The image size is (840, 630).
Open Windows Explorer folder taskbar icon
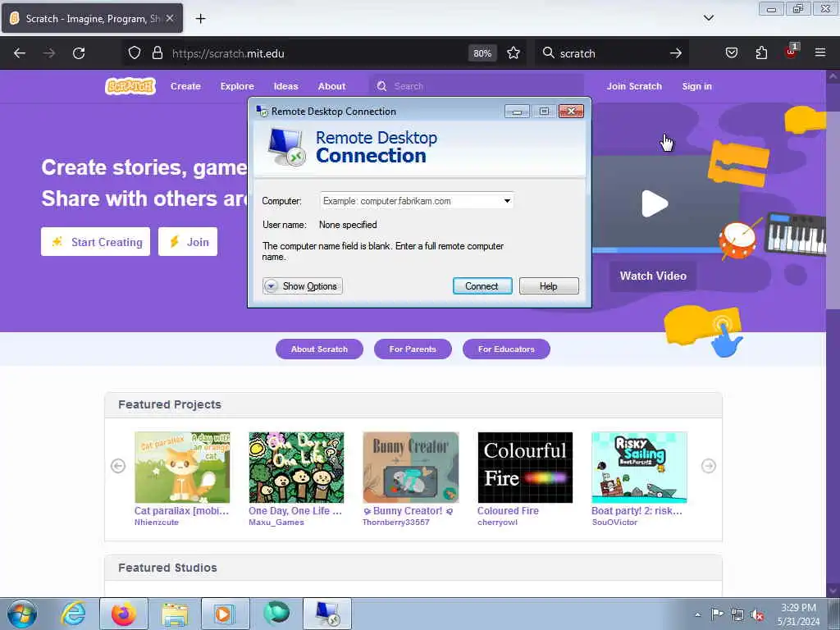click(x=175, y=614)
